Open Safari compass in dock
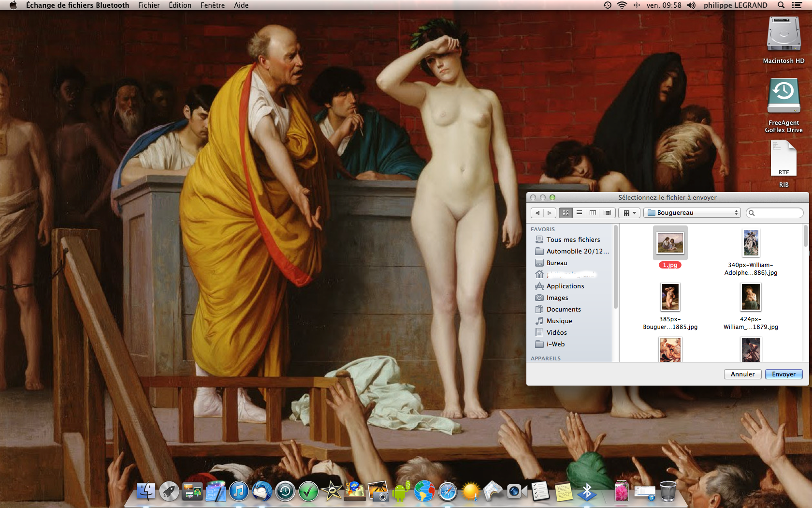 (x=448, y=492)
